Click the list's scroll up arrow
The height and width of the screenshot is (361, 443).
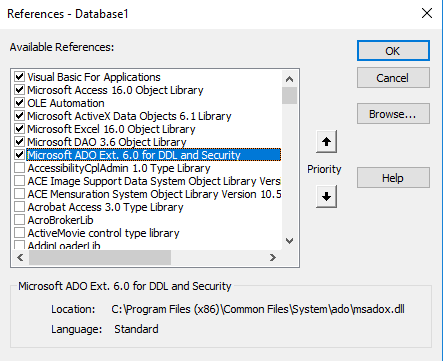click(x=289, y=79)
